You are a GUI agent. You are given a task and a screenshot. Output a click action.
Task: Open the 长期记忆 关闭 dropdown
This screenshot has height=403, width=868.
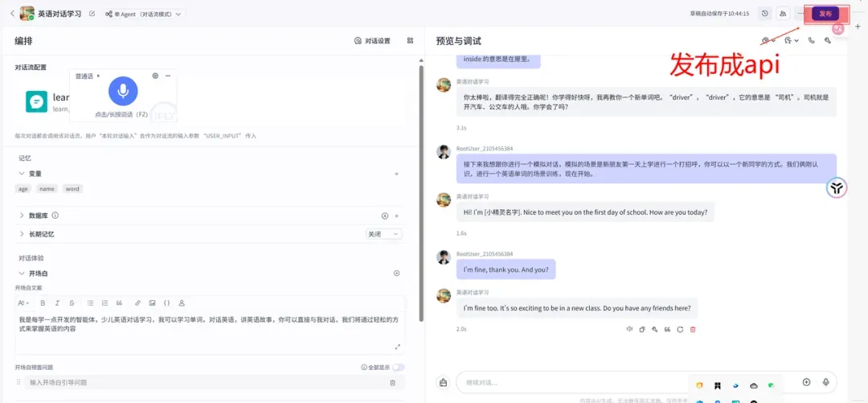coord(384,234)
